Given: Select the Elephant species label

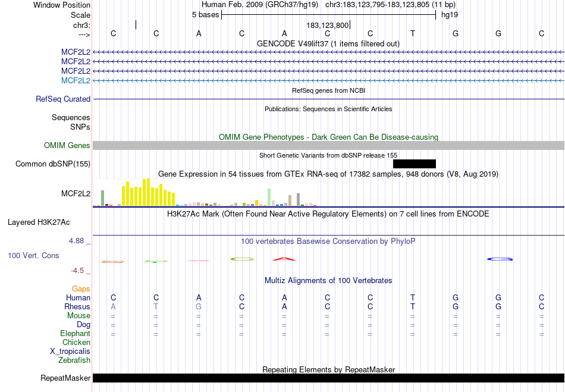Looking at the screenshot, I should [76, 333].
